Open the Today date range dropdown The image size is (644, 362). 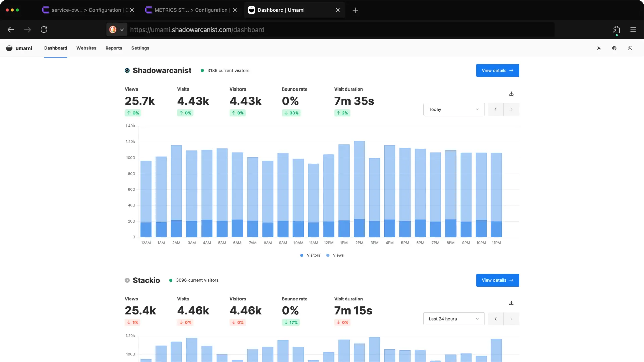click(x=454, y=109)
